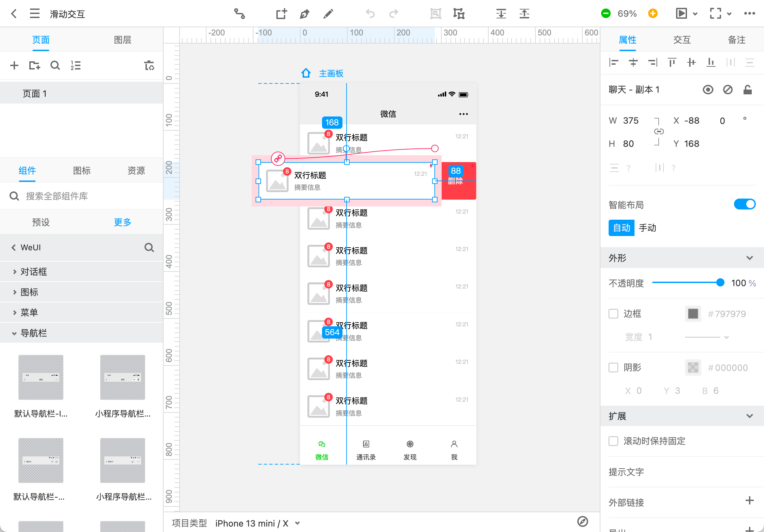Viewport: 764px width, 532px height.
Task: Click the 主画板 link above the artboard
Action: pyautogui.click(x=331, y=73)
